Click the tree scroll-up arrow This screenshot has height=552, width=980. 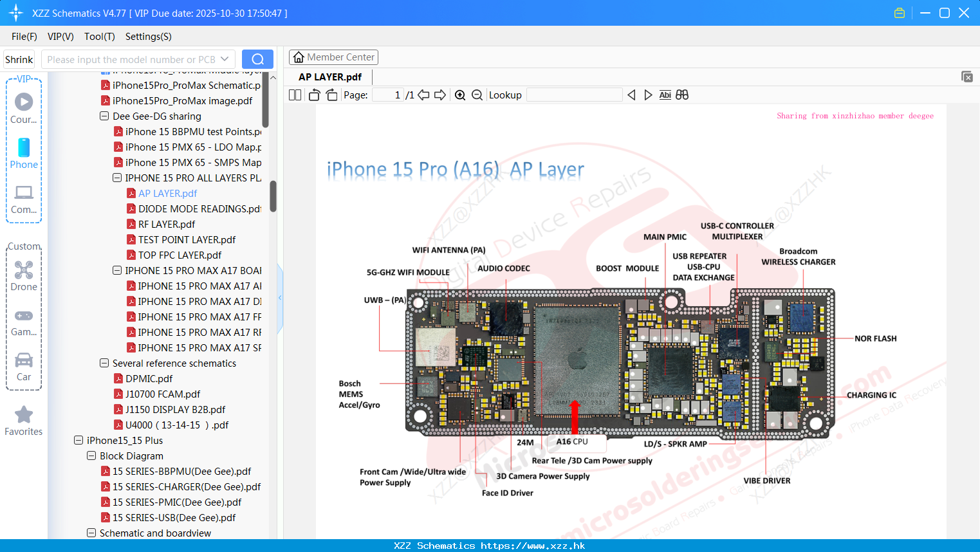pos(273,77)
